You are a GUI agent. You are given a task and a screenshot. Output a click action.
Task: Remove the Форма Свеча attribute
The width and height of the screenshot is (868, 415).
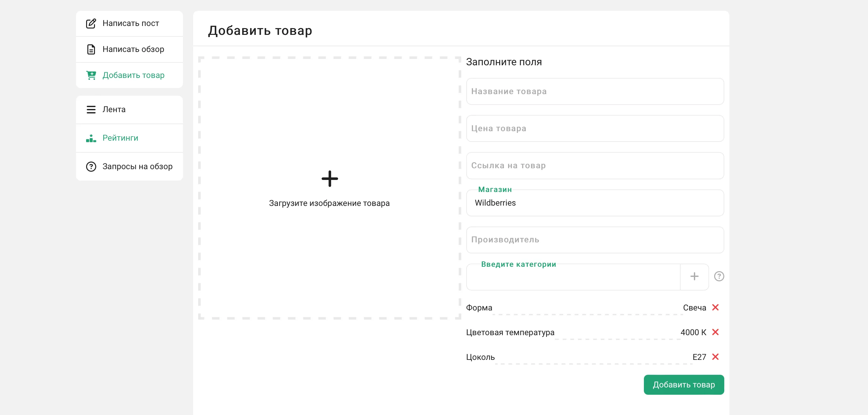[715, 308]
